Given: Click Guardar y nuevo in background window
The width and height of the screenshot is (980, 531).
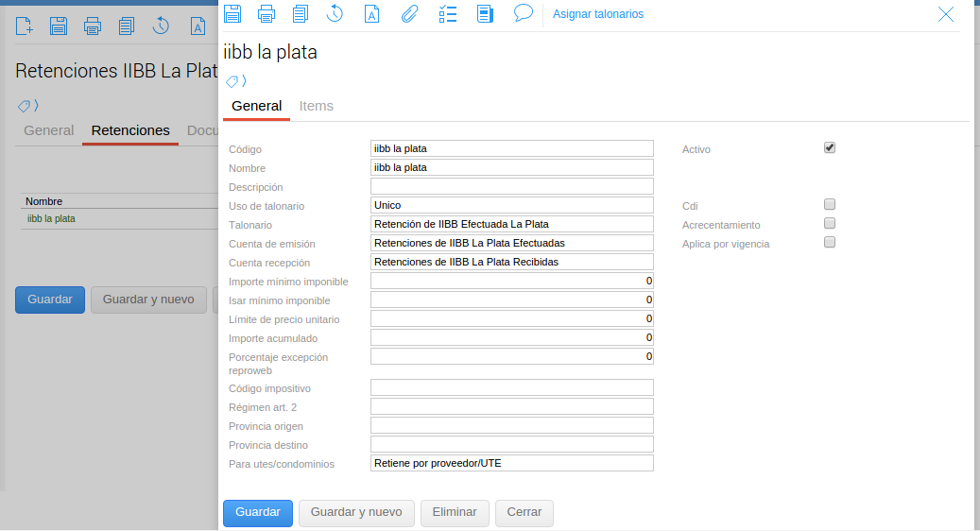Looking at the screenshot, I should 148,300.
